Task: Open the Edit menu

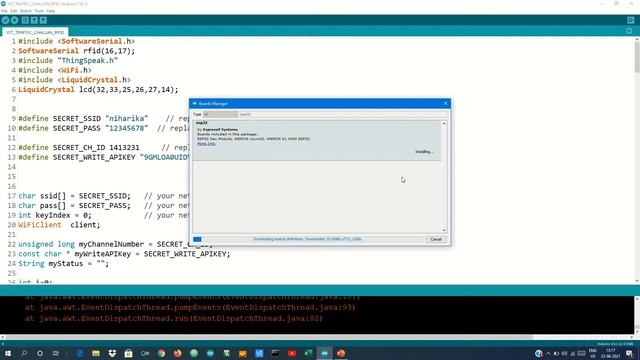Action: tap(13, 11)
